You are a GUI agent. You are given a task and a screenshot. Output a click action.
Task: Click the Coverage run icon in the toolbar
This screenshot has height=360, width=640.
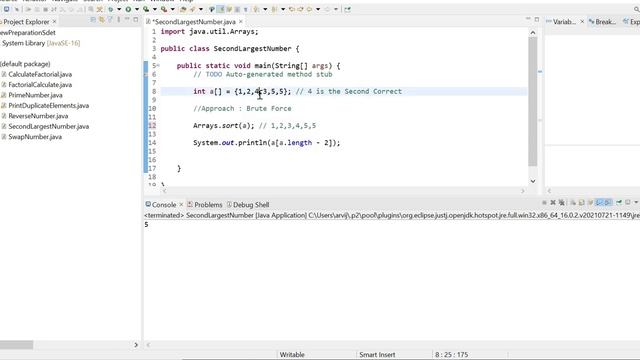point(146,9)
